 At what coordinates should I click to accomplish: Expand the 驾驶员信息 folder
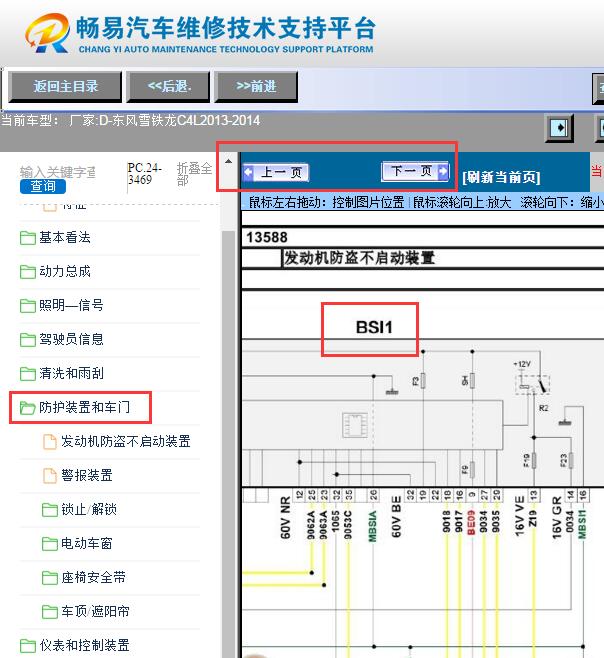[71, 339]
